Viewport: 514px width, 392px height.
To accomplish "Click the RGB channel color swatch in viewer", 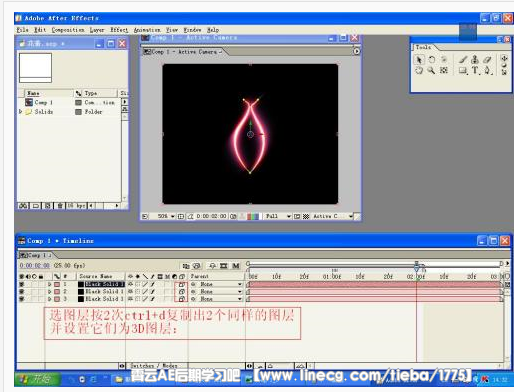I will (252, 216).
